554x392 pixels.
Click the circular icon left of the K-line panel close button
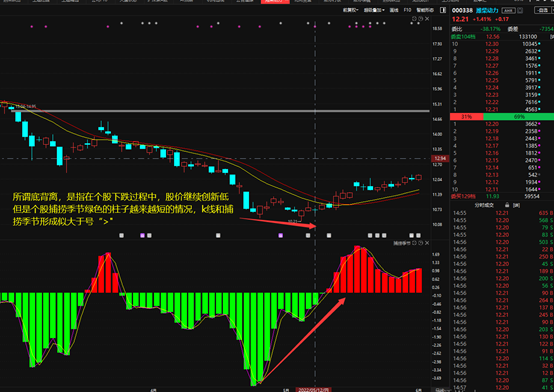coord(421,19)
